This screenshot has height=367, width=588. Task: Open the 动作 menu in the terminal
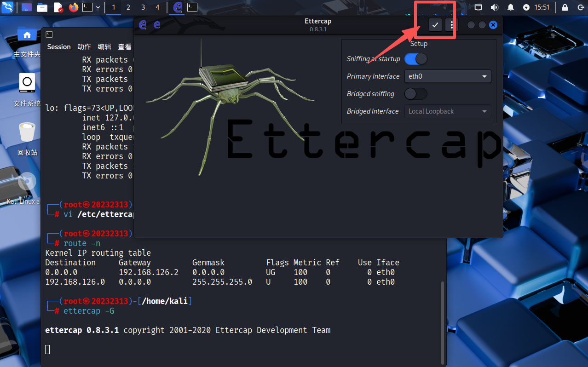pyautogui.click(x=84, y=46)
